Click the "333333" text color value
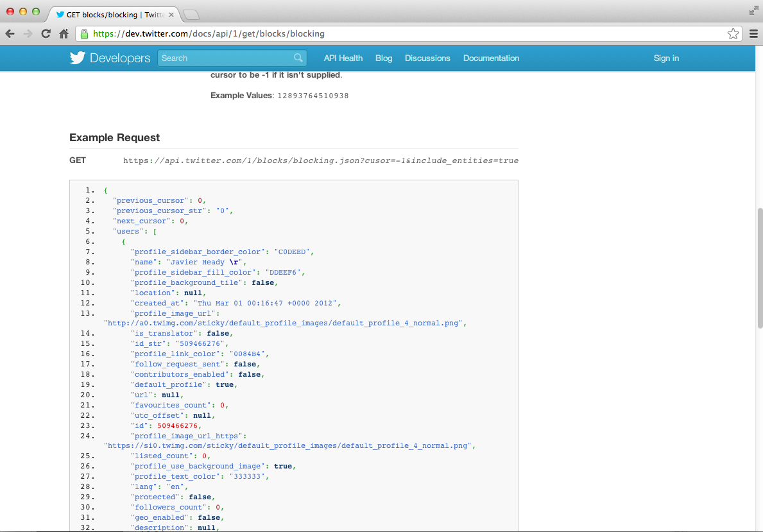This screenshot has height=532, width=763. [x=247, y=476]
